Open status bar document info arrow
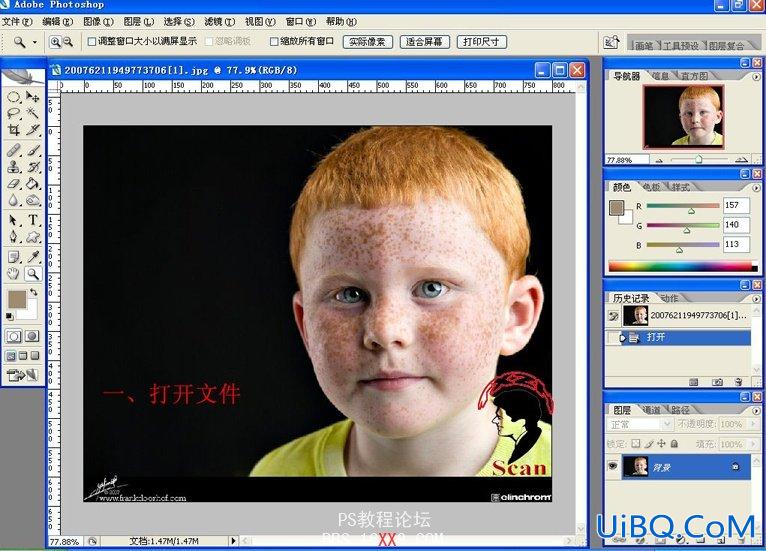Viewport: 766px width, 551px height. click(233, 541)
